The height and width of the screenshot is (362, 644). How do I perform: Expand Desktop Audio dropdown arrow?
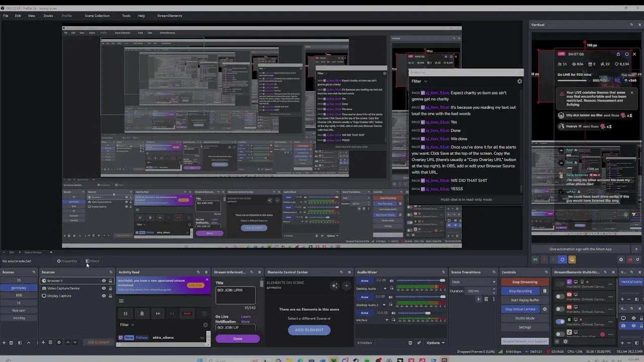tap(385, 289)
